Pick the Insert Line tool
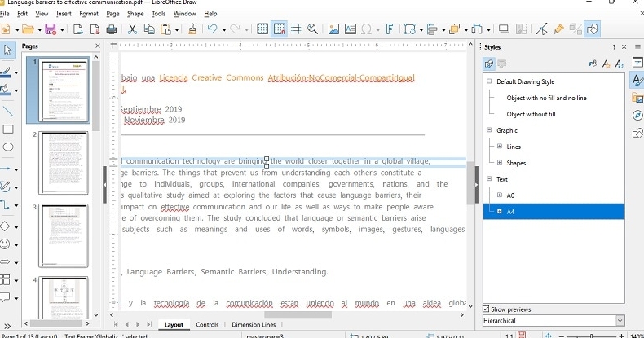The width and height of the screenshot is (644, 338). [8, 110]
